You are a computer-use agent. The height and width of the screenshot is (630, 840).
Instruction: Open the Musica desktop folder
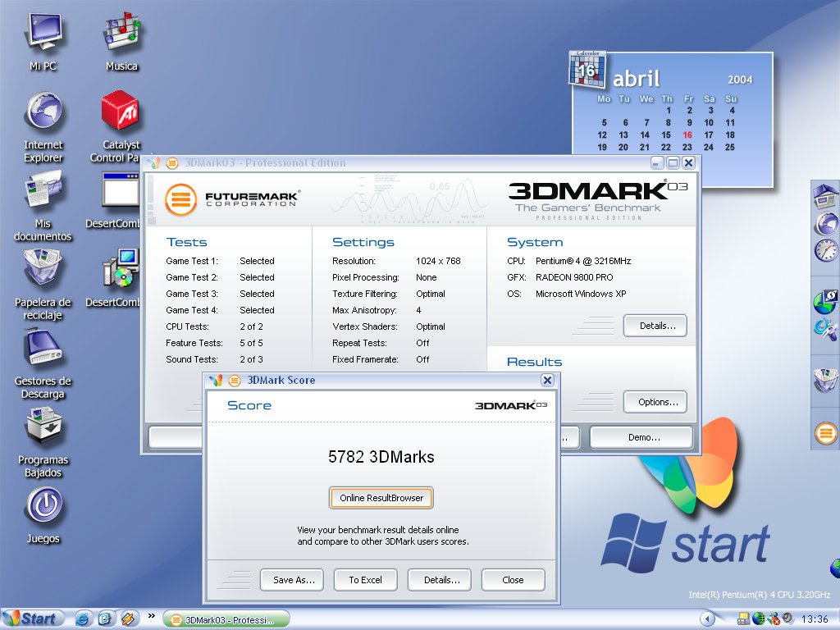pyautogui.click(x=121, y=33)
